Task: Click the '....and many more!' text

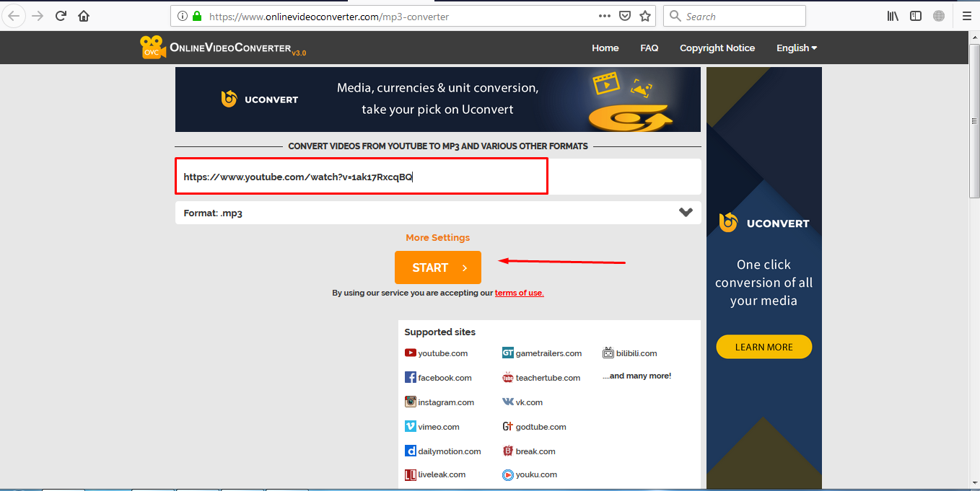Action: click(636, 376)
